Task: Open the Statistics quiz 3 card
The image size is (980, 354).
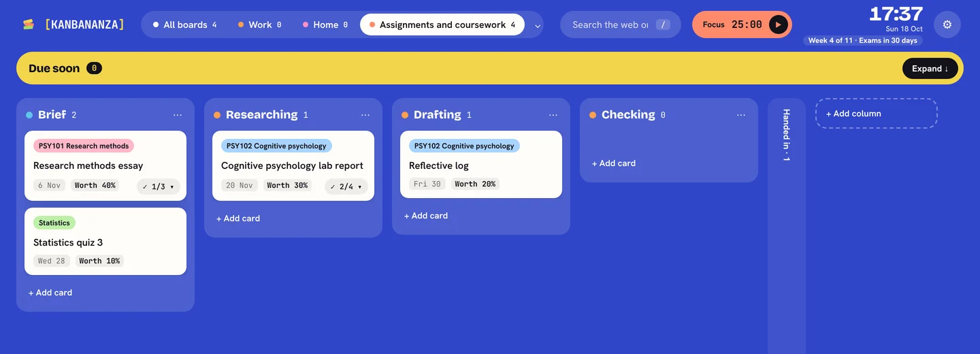Action: [105, 242]
